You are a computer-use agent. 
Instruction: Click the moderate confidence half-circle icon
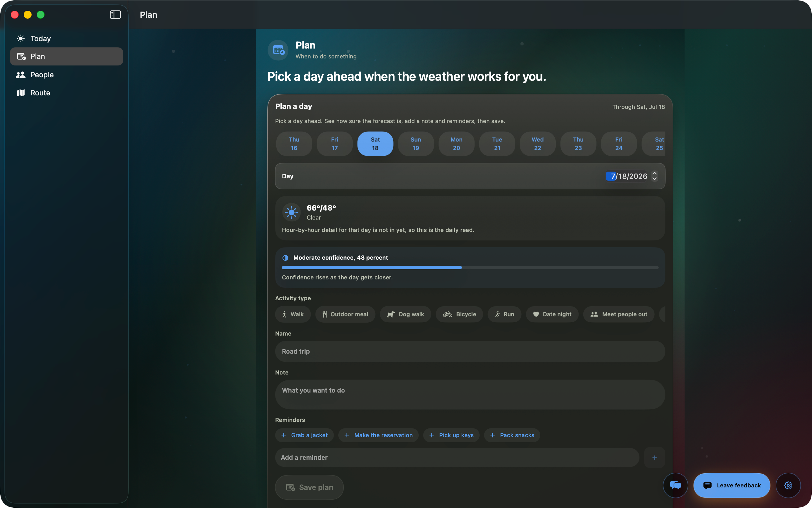click(285, 258)
